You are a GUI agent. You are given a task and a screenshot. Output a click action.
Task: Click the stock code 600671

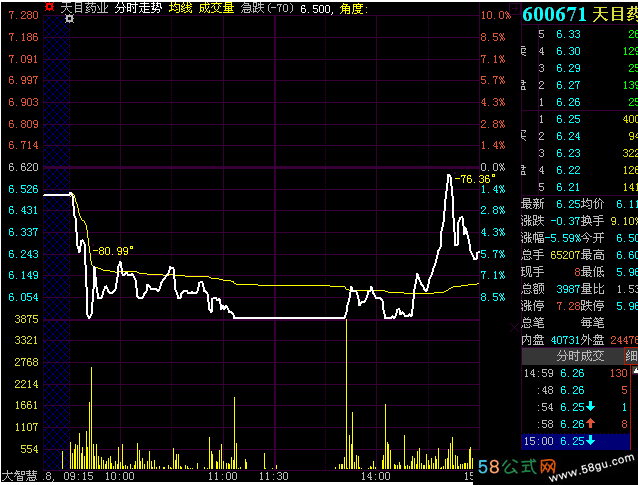click(555, 15)
